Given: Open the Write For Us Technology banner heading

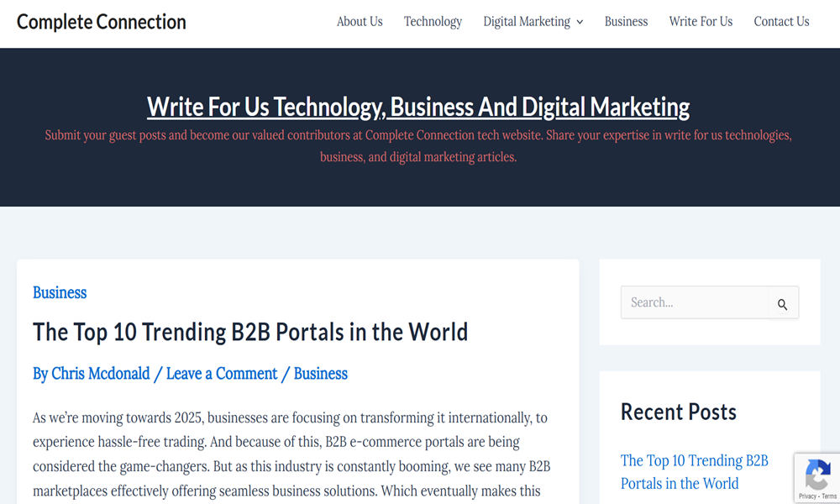Looking at the screenshot, I should [x=418, y=107].
